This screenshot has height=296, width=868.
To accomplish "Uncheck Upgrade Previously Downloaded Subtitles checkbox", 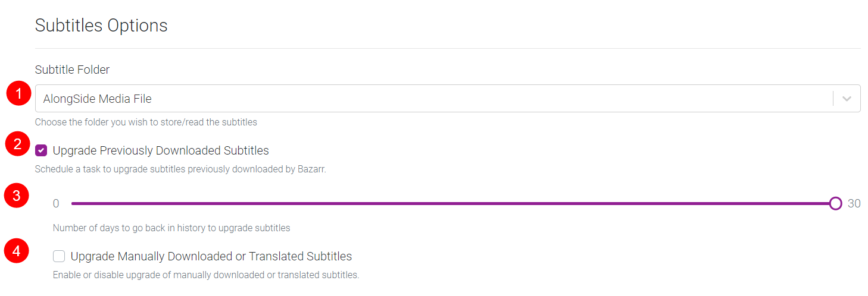I will click(41, 150).
